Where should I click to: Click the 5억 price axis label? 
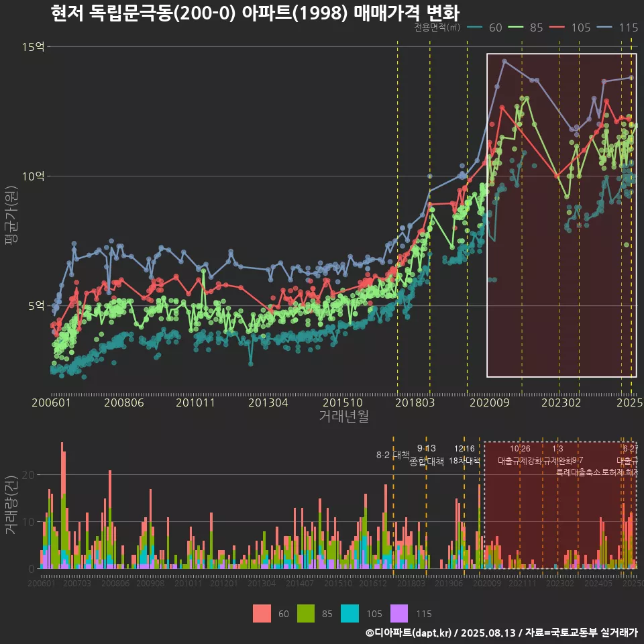[36, 306]
